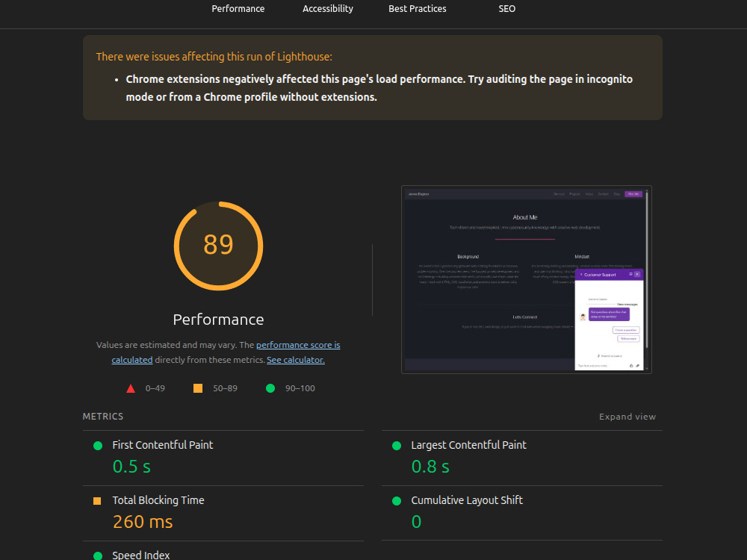Select the Cumulative Layout Shift value 0
The image size is (747, 560).
click(x=416, y=521)
